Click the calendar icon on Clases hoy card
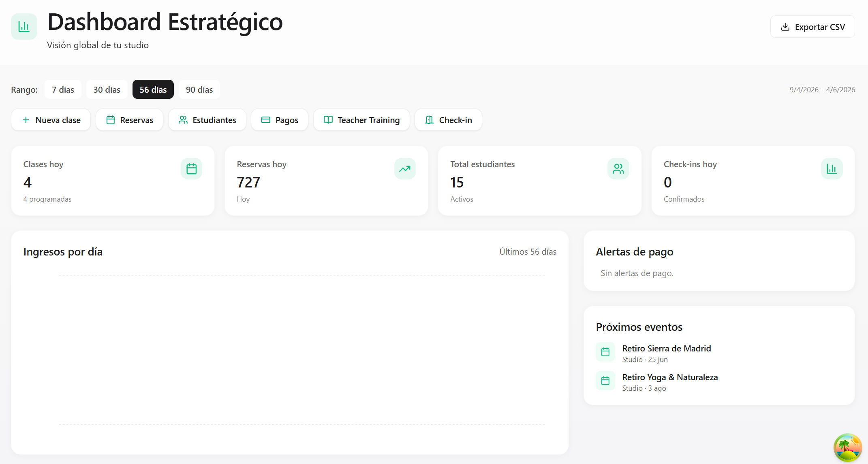Screen dimensions: 868x464 [191, 168]
